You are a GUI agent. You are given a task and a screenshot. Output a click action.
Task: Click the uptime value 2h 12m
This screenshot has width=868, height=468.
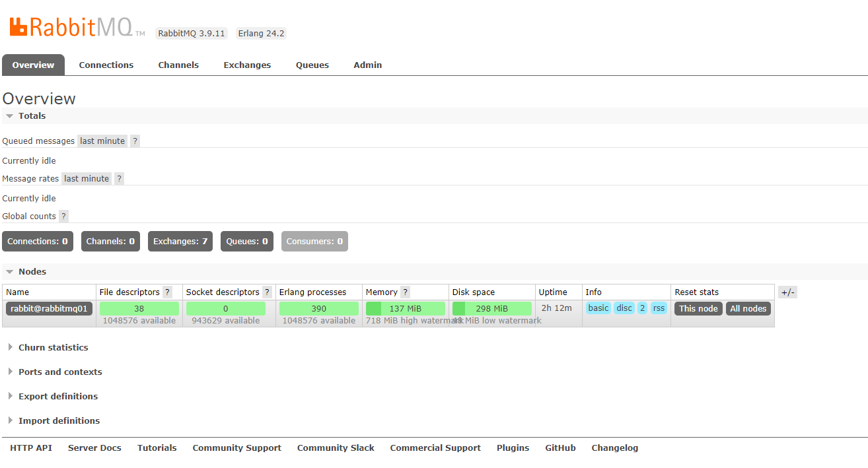click(x=556, y=308)
